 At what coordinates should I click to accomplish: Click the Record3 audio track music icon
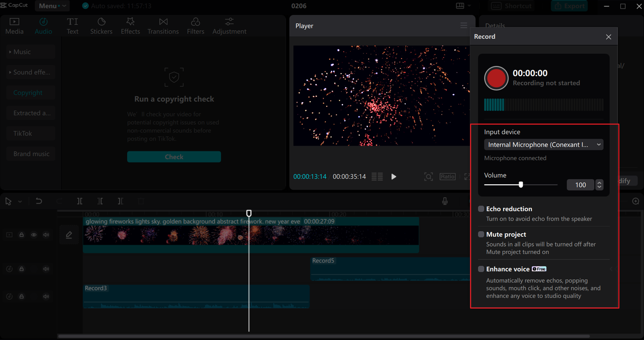tap(9, 297)
